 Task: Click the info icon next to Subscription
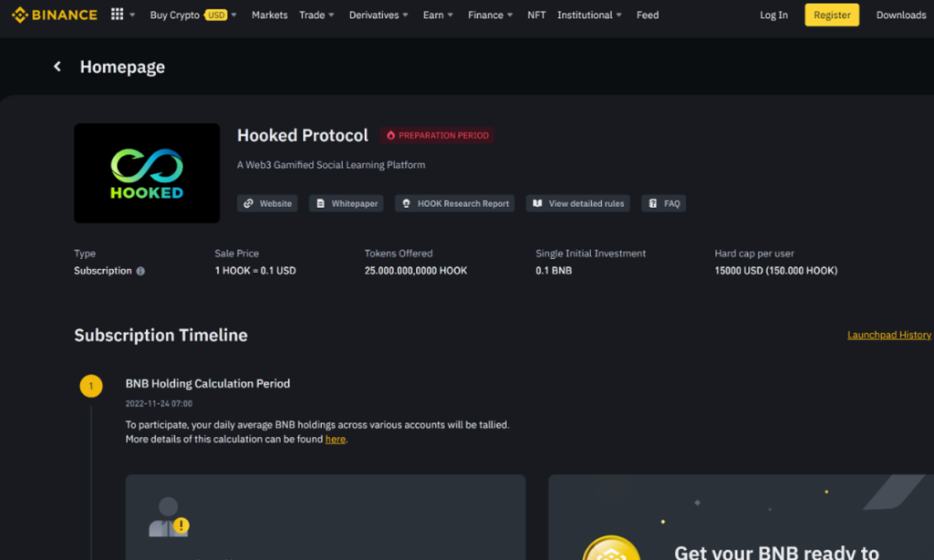pyautogui.click(x=140, y=271)
